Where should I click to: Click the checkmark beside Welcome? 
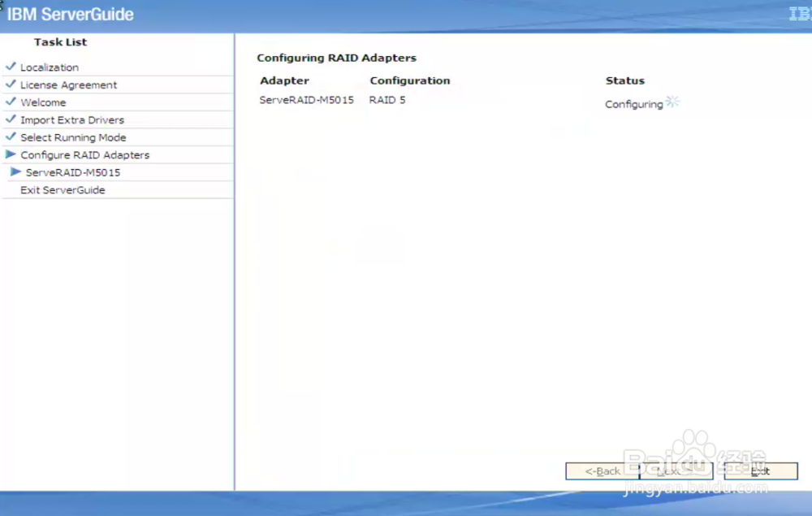click(x=11, y=102)
